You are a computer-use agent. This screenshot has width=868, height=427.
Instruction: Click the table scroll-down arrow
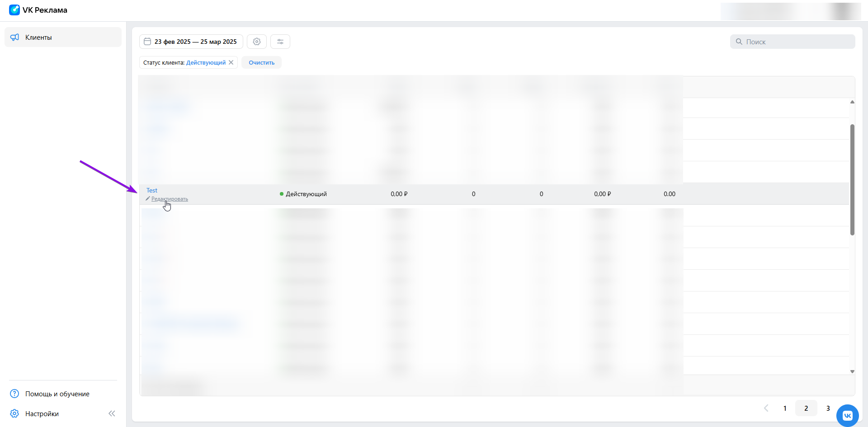(x=852, y=371)
